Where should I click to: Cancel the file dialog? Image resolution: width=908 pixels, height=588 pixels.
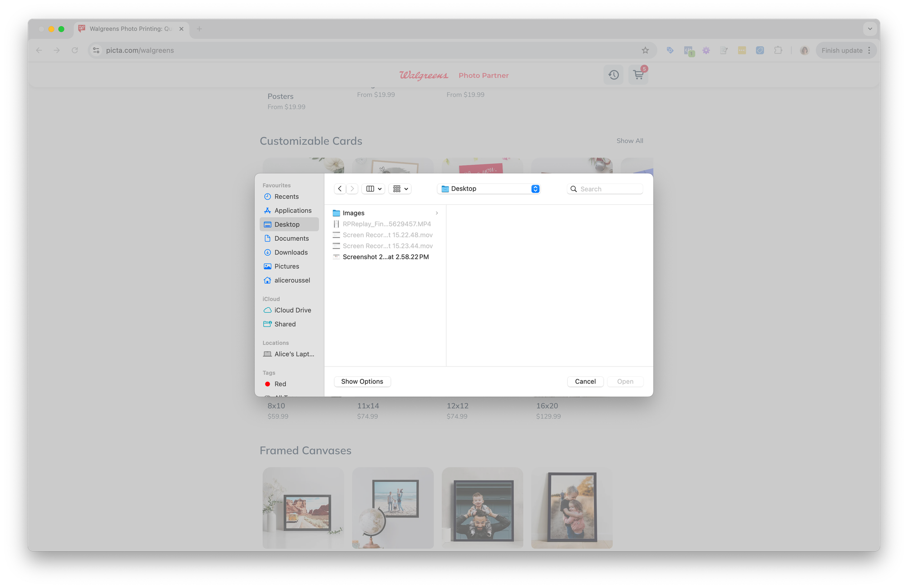585,381
